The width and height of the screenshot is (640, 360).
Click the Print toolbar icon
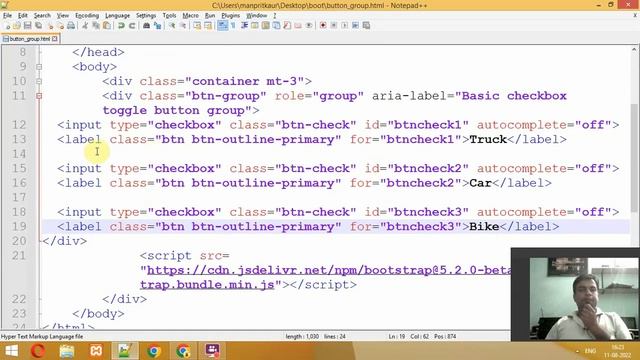pos(71,25)
